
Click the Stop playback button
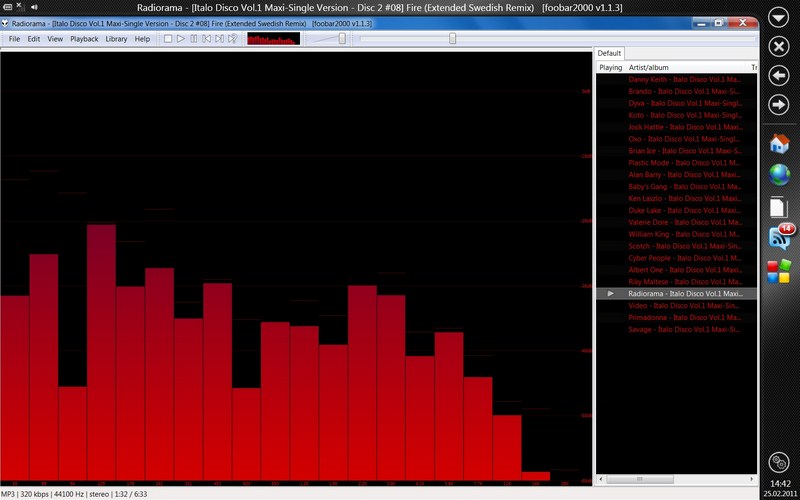tap(168, 39)
